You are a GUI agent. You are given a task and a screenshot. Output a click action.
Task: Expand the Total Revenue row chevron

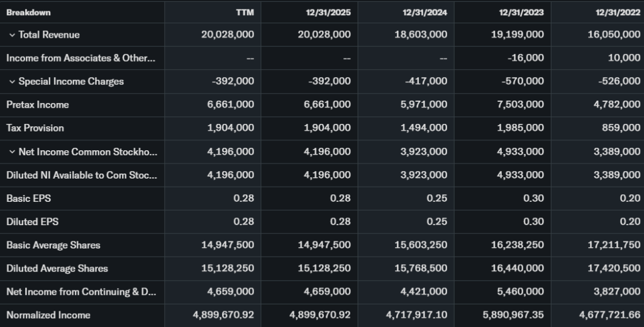tap(12, 35)
